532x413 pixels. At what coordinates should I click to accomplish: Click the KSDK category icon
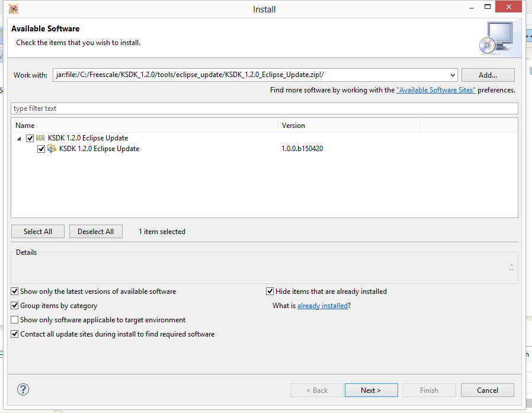40,138
